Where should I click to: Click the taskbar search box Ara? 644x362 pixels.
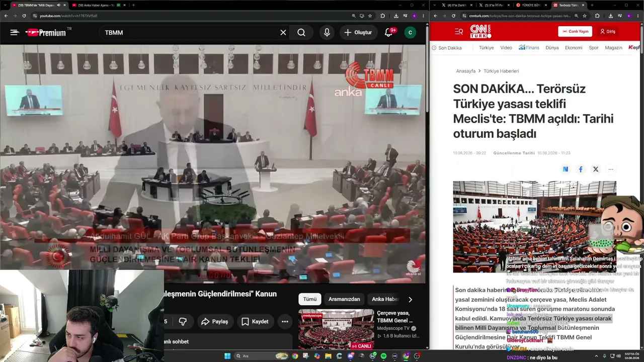pyautogui.click(x=261, y=356)
